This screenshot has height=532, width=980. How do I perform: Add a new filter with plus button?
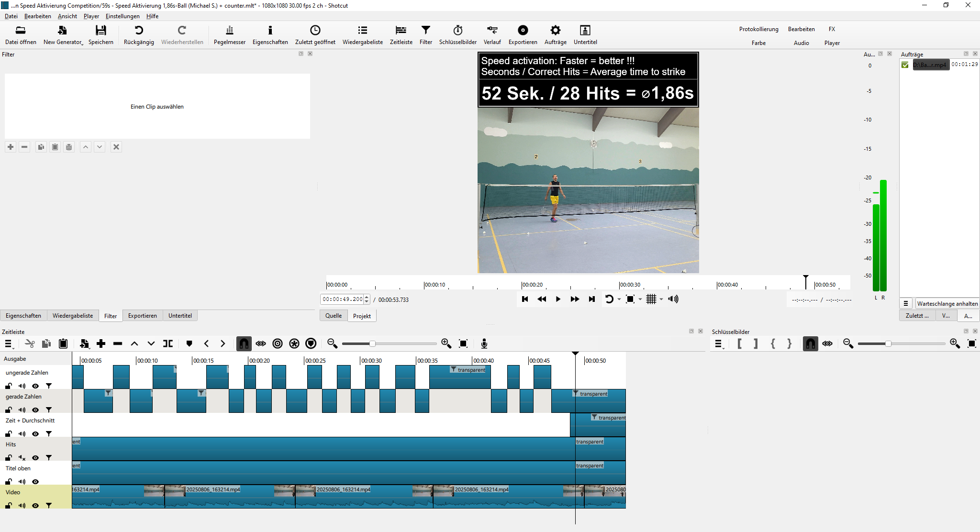tap(11, 147)
